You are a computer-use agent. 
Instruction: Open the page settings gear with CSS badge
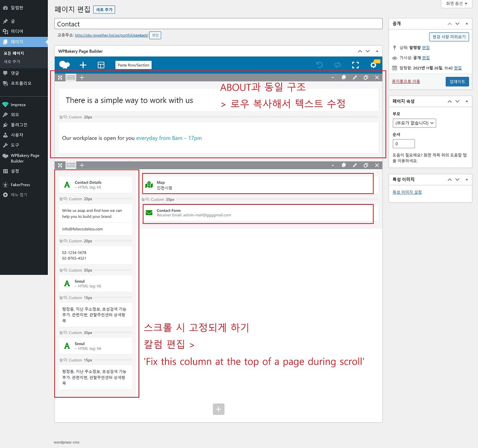coord(373,65)
